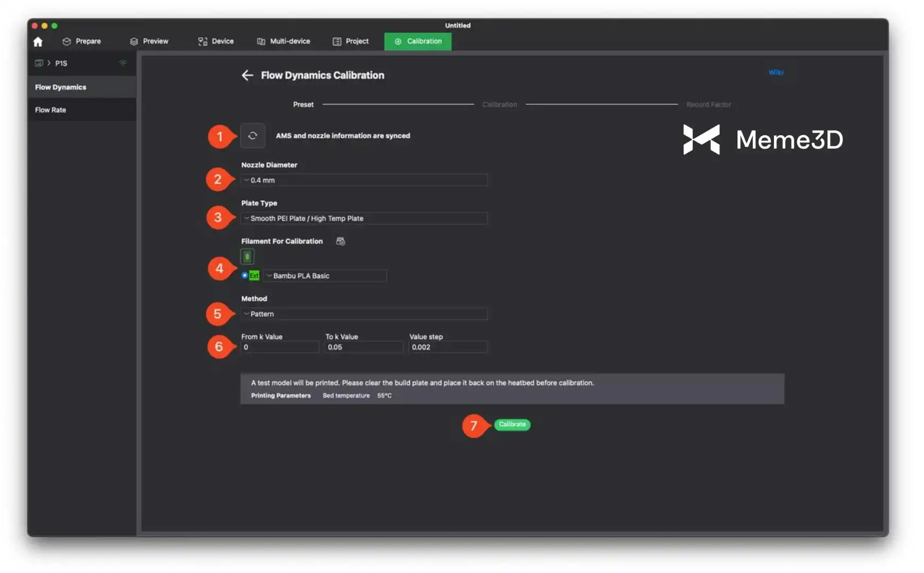This screenshot has height=573, width=924.
Task: Select the green filament slot swatch
Action: 247,257
